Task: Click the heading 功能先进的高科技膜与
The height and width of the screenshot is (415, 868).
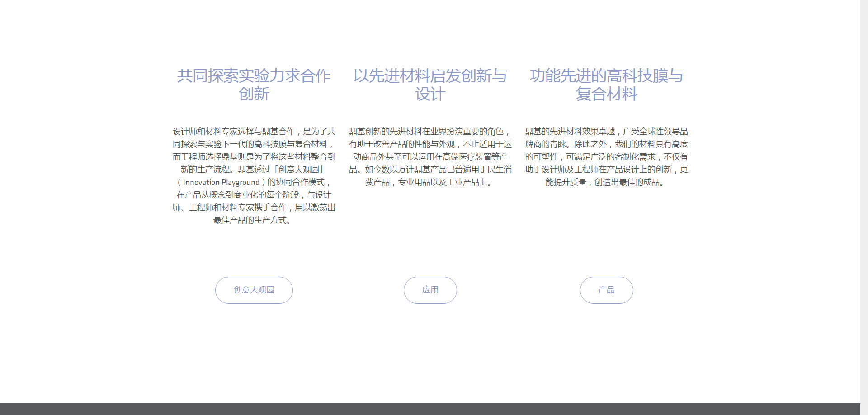Action: [x=606, y=76]
